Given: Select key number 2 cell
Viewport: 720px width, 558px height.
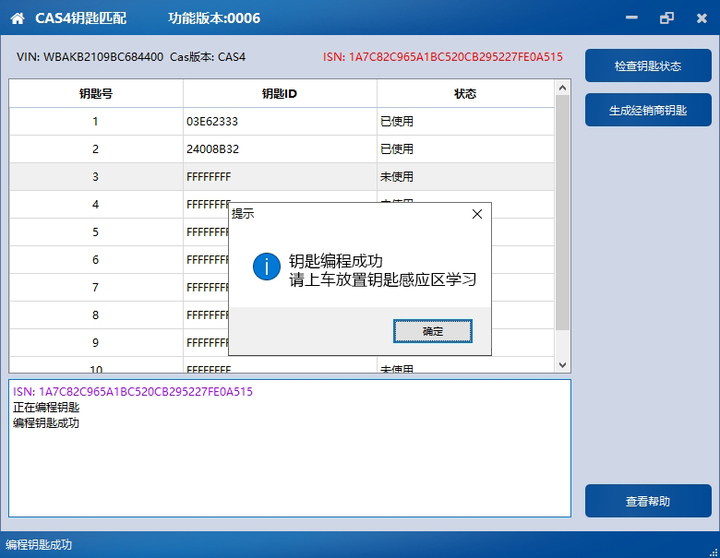Looking at the screenshot, I should coord(96,149).
